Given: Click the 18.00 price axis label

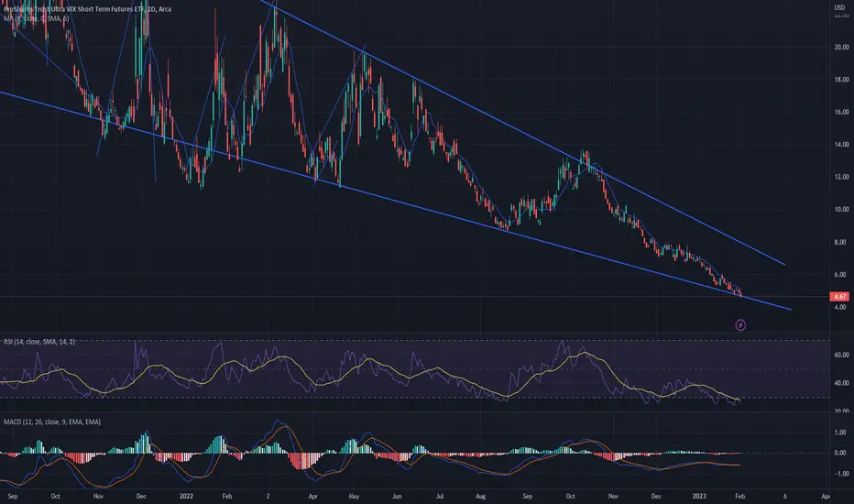Looking at the screenshot, I should tap(841, 80).
